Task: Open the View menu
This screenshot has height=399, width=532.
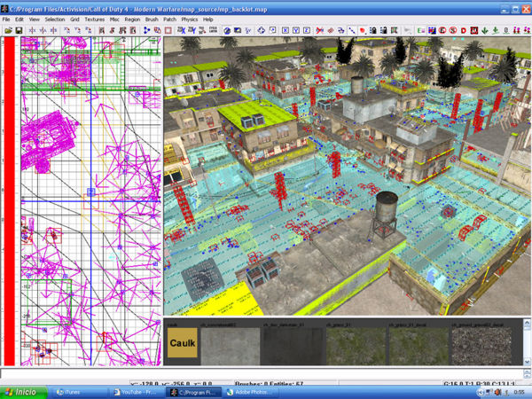Action: pyautogui.click(x=35, y=20)
